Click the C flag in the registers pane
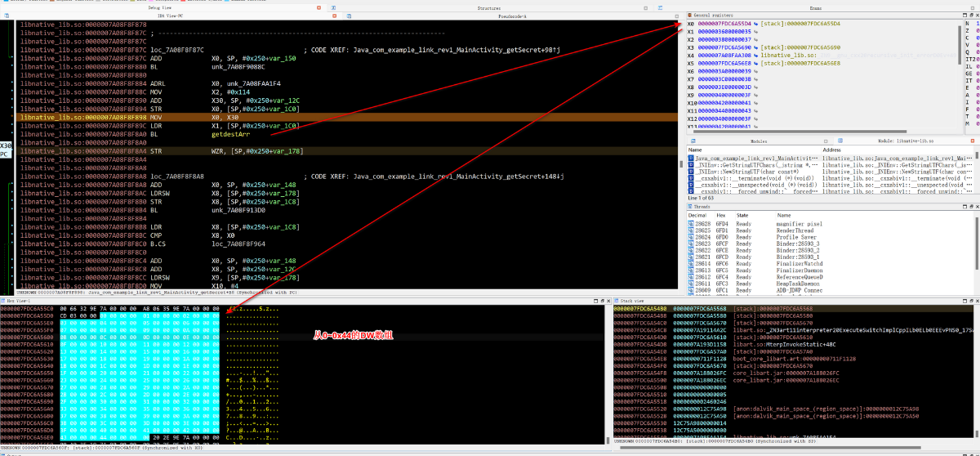Image resolution: width=980 pixels, height=456 pixels. pos(969,38)
